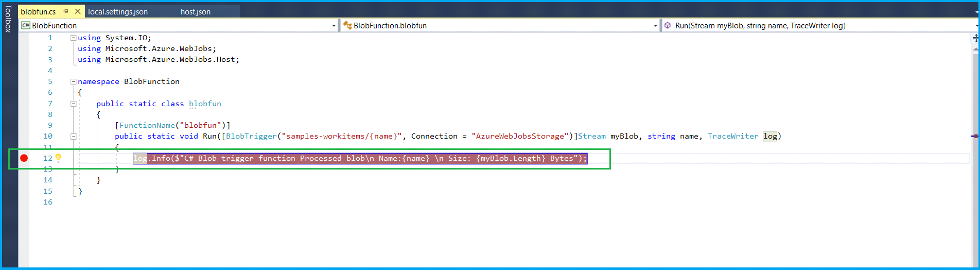Click the 'using System.IO;' line
This screenshot has width=980, height=270.
click(114, 38)
